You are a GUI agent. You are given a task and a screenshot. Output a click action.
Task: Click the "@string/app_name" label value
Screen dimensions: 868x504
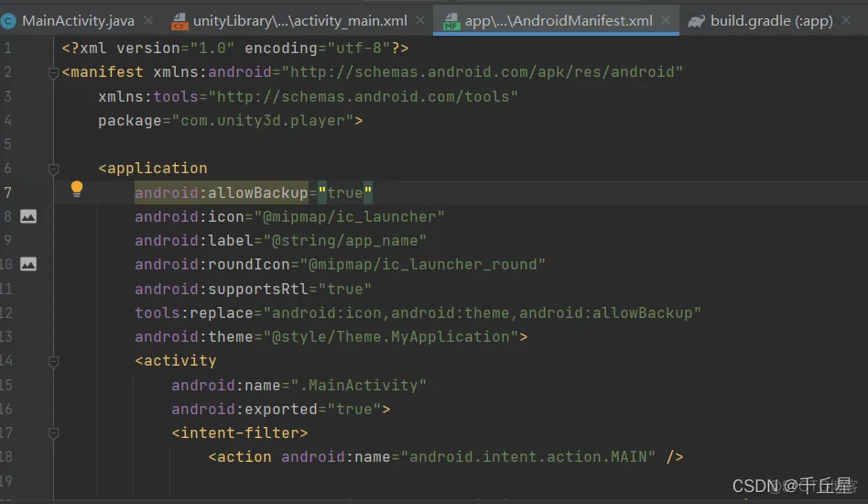[x=345, y=240]
